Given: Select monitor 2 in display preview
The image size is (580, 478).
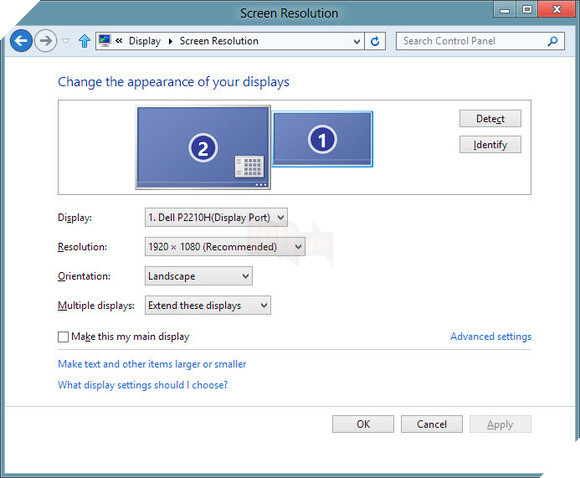Looking at the screenshot, I should tap(203, 148).
